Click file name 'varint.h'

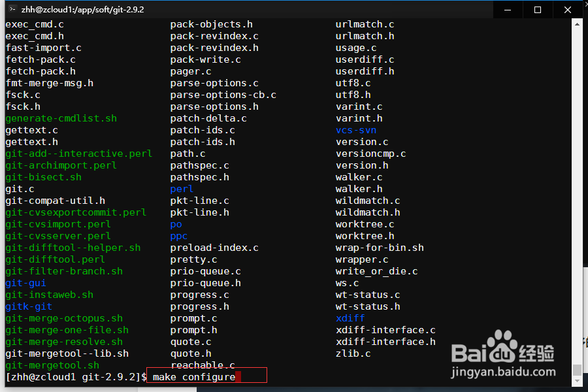point(359,118)
